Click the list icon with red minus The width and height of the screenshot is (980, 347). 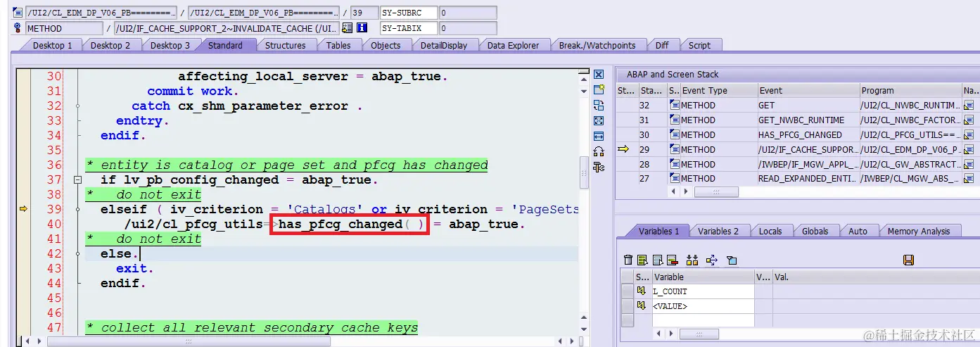click(672, 260)
